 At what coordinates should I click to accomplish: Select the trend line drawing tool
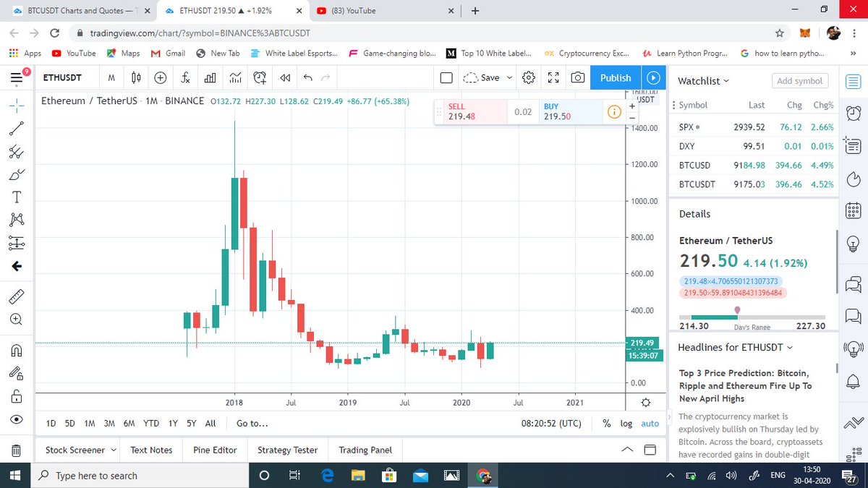[x=17, y=129]
